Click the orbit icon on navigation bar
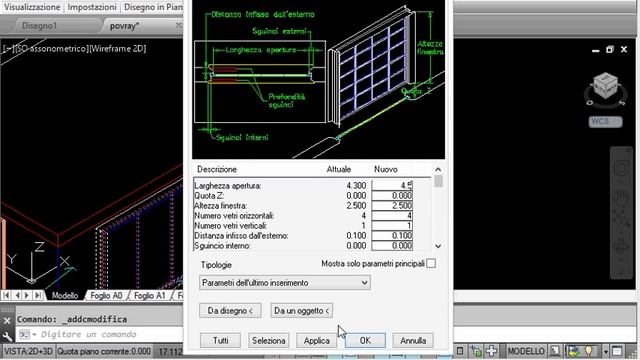Image resolution: width=640 pixels, height=360 pixels. pos(621,246)
